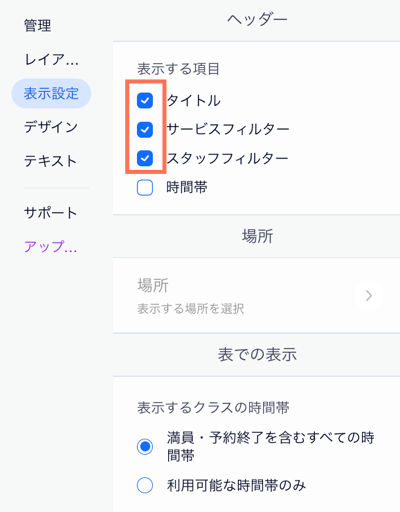Uncheck the スタッフフィルター checkbox
Screen dimensions: 400x512
[x=145, y=158]
